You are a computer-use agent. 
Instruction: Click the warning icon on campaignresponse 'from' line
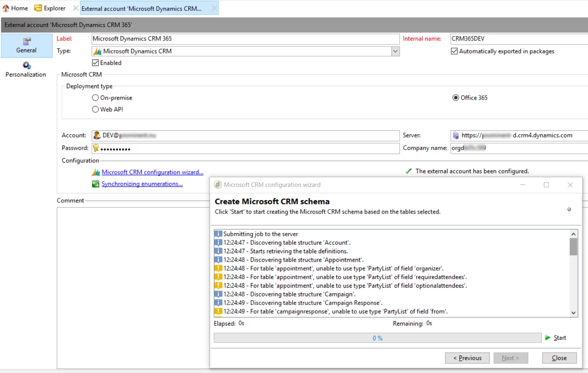pyautogui.click(x=218, y=312)
